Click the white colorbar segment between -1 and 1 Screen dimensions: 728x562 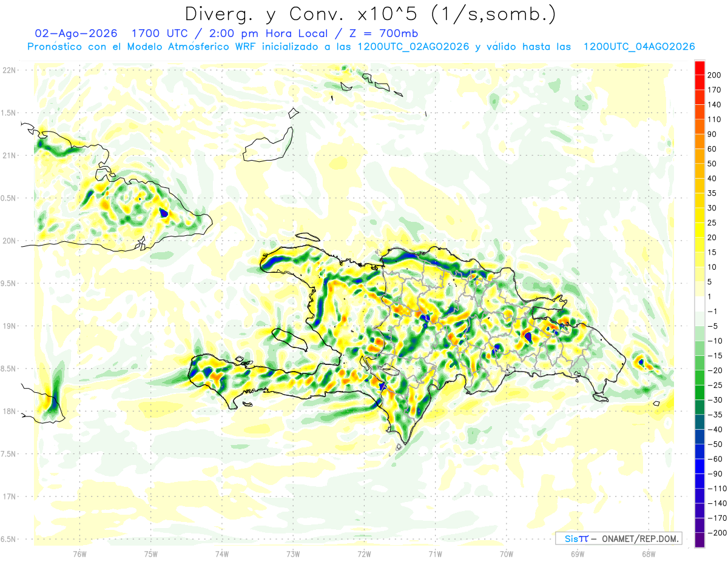pos(699,304)
